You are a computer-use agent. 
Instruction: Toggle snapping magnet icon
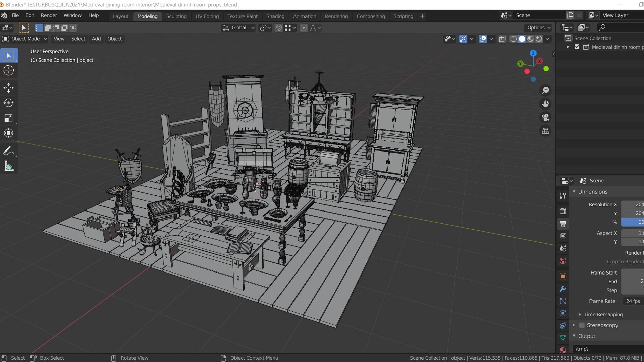coord(278,28)
